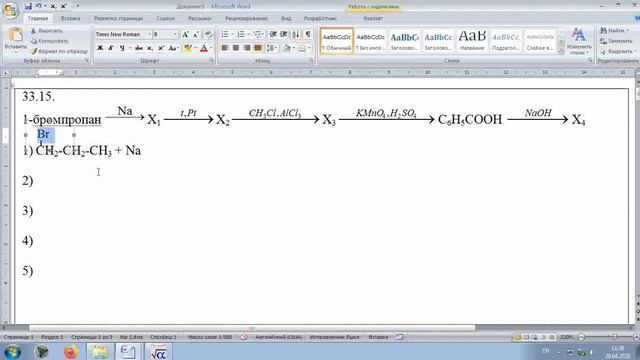Open the Выделить selection dropdown

[618, 51]
